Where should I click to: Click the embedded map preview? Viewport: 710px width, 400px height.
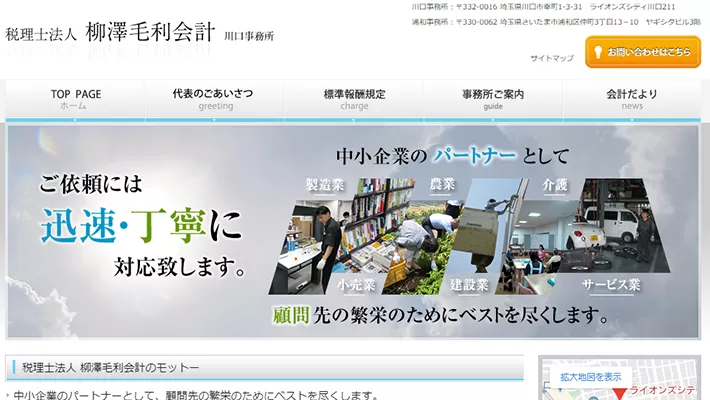pos(650,388)
